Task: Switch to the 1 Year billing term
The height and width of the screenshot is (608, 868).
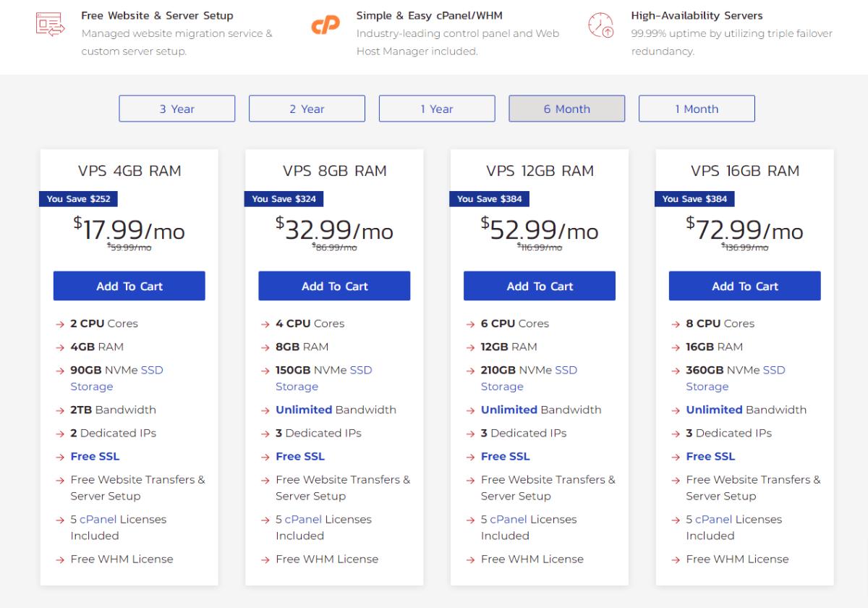Action: pos(437,109)
